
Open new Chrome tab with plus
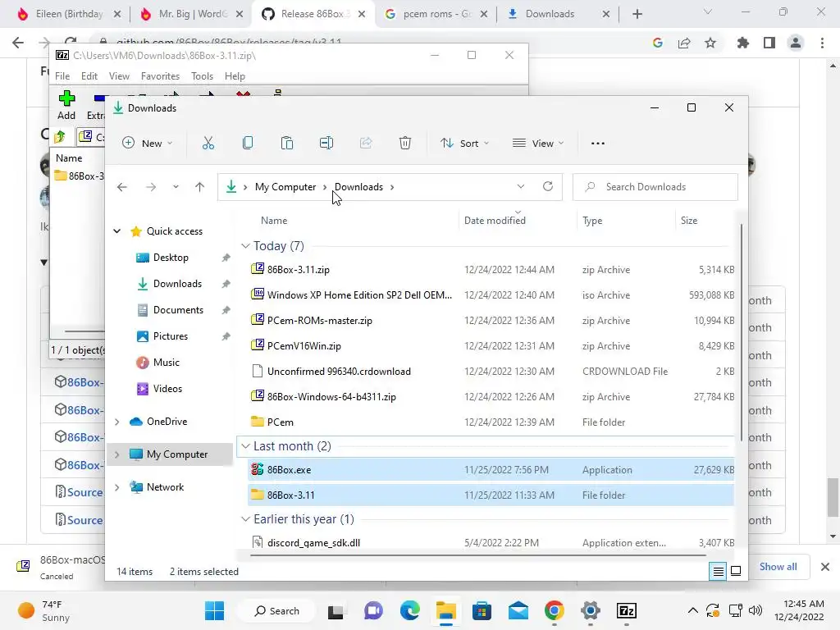pyautogui.click(x=637, y=14)
